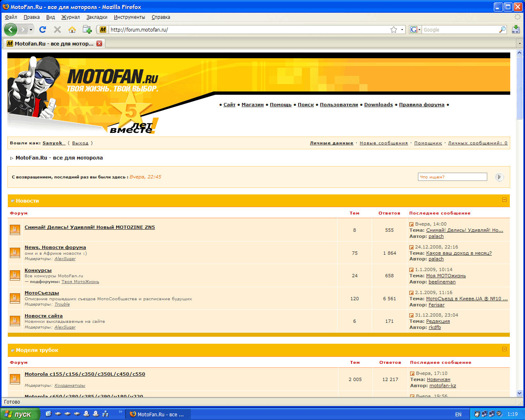Open the address bar history dropdown
This screenshot has height=420, width=525.
(x=402, y=30)
